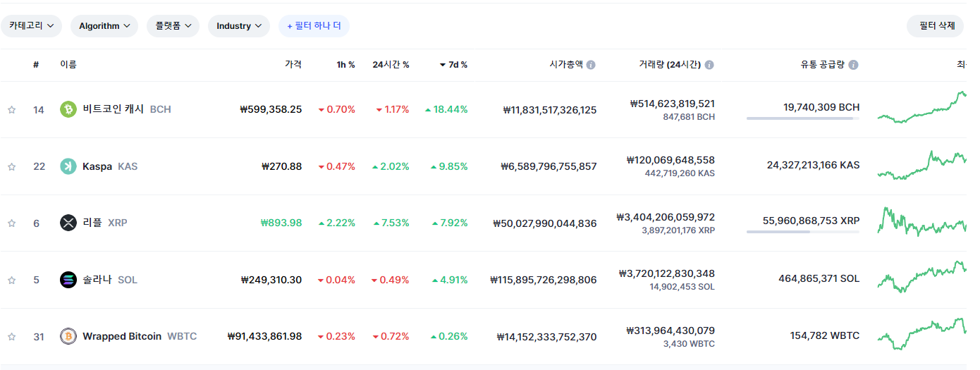
Task: Click info icon next to 유통 공급량
Action: click(x=854, y=65)
